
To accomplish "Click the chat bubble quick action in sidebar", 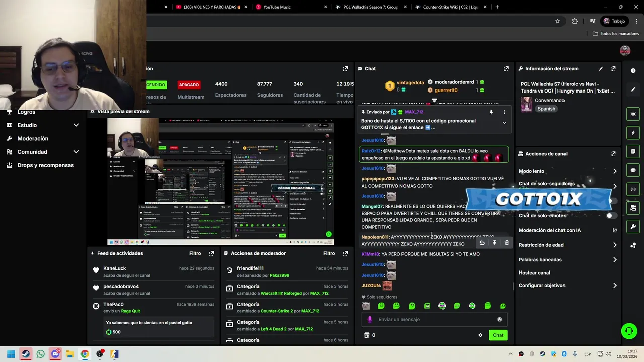I will click(633, 170).
